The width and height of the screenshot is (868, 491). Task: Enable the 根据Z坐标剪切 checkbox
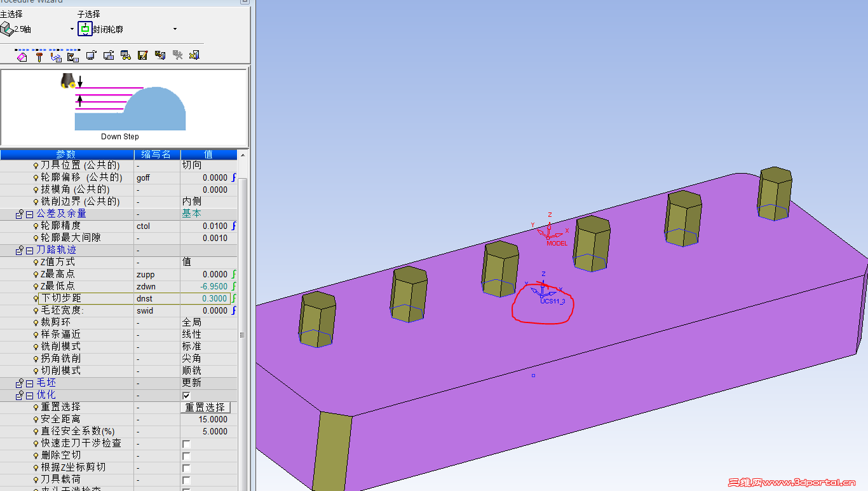coord(186,467)
